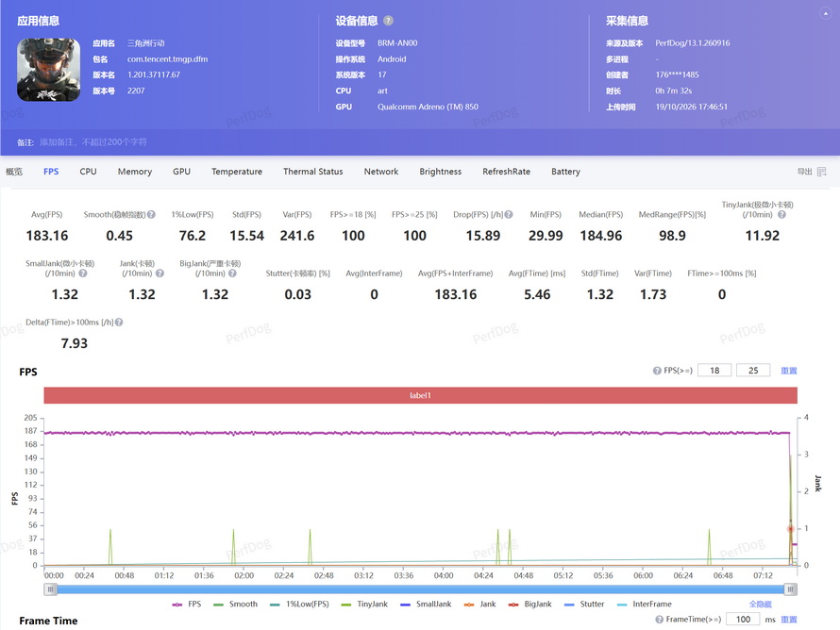This screenshot has width=840, height=630.
Task: Go to the Memory tab
Action: click(135, 172)
